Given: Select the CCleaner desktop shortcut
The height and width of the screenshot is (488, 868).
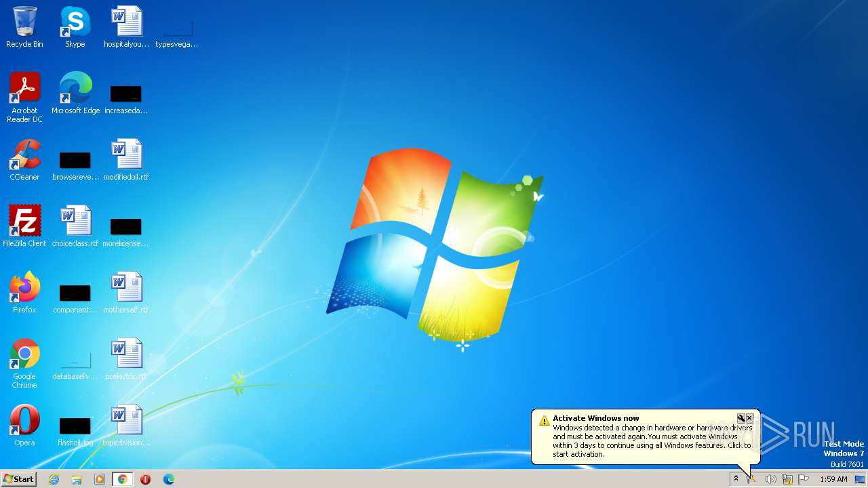Looking at the screenshot, I should (x=24, y=160).
